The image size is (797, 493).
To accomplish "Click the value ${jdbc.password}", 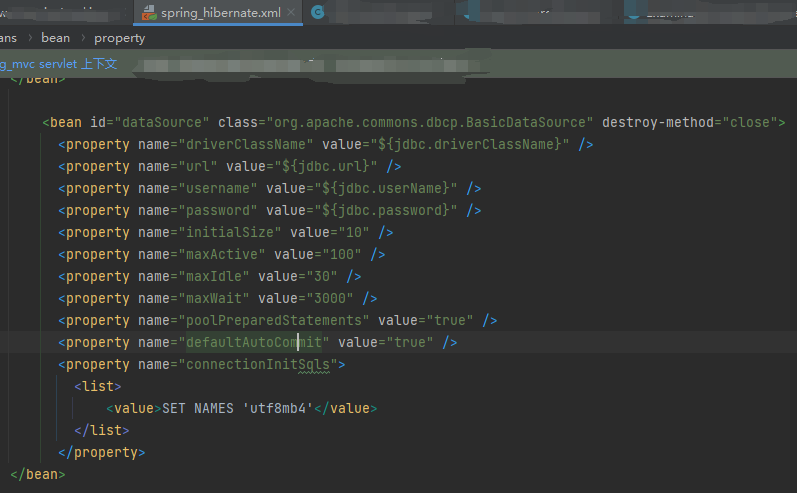I will (x=386, y=210).
